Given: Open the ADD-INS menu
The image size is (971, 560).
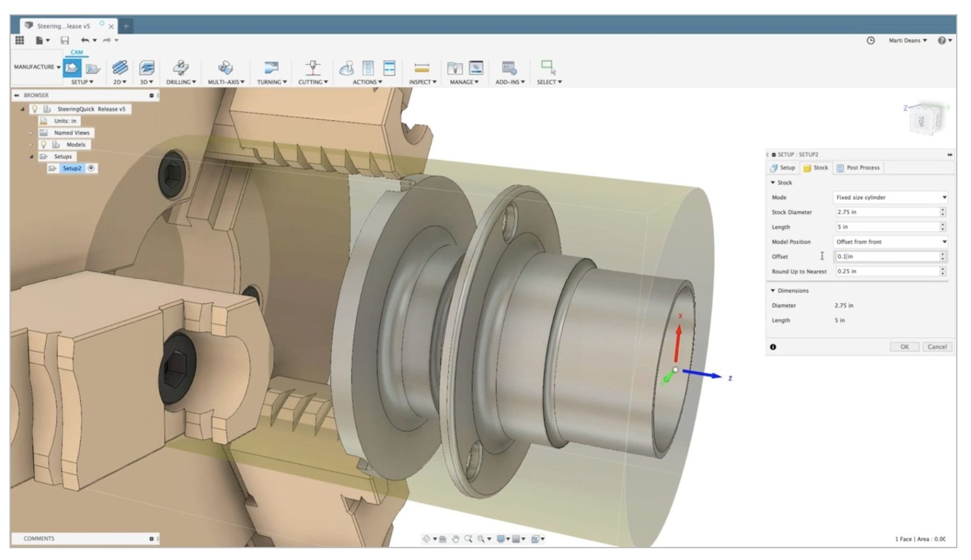Looking at the screenshot, I should [x=510, y=82].
